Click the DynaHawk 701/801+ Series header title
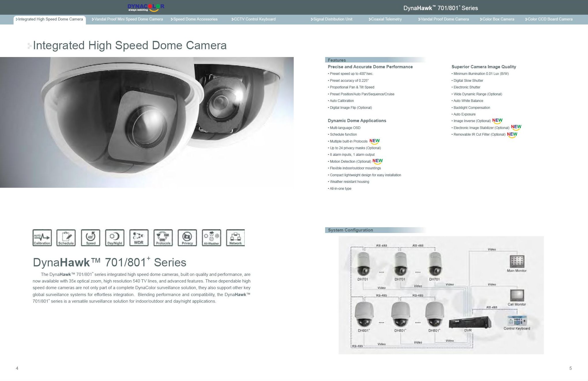The height and width of the screenshot is (381, 588). tap(440, 8)
